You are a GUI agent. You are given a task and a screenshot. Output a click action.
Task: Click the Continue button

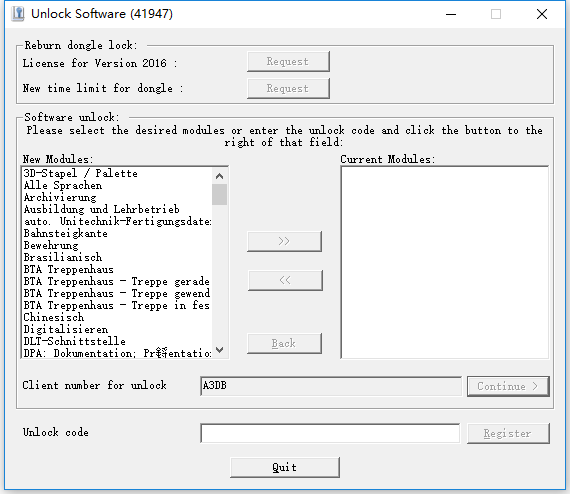pos(508,386)
